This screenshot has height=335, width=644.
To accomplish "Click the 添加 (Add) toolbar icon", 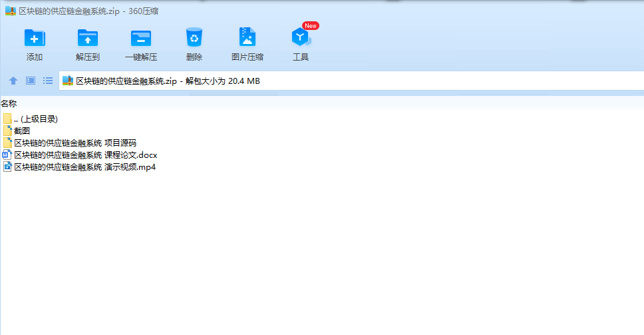I will click(35, 38).
